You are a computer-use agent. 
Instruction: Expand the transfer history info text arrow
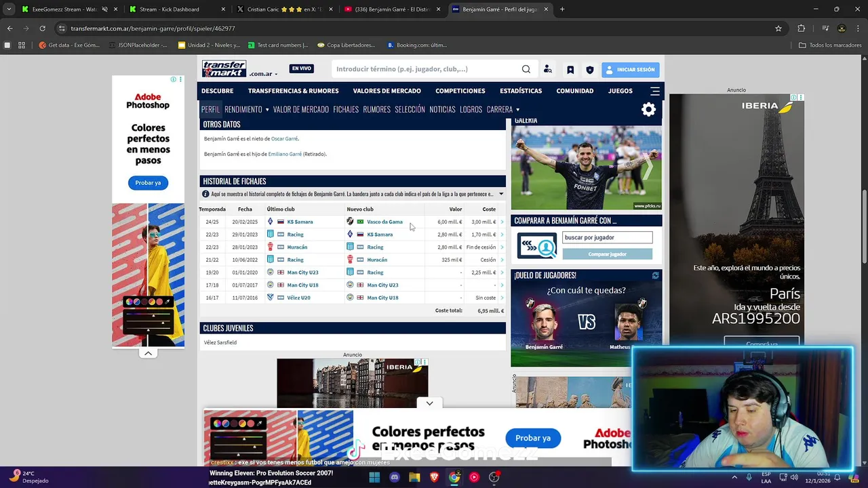[x=501, y=194]
